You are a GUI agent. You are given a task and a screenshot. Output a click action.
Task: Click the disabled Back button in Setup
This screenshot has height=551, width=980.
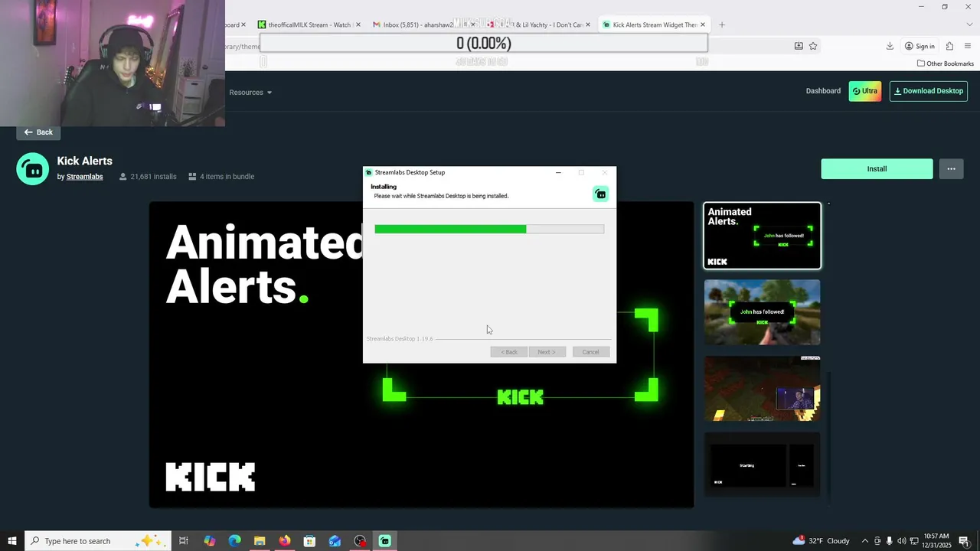509,352
